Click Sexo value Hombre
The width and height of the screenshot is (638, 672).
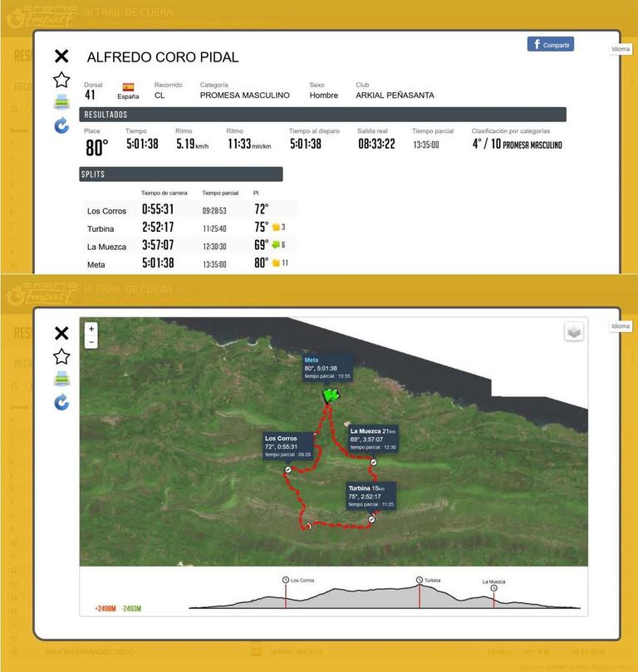tap(324, 96)
